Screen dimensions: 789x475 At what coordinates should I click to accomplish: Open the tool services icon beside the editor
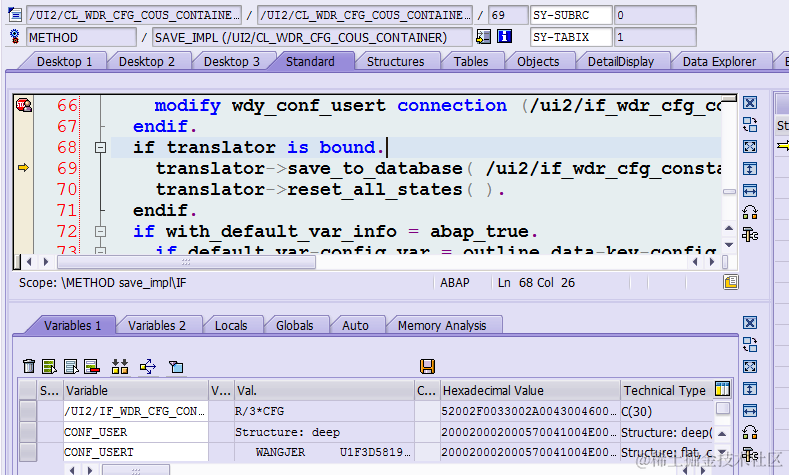[750, 234]
